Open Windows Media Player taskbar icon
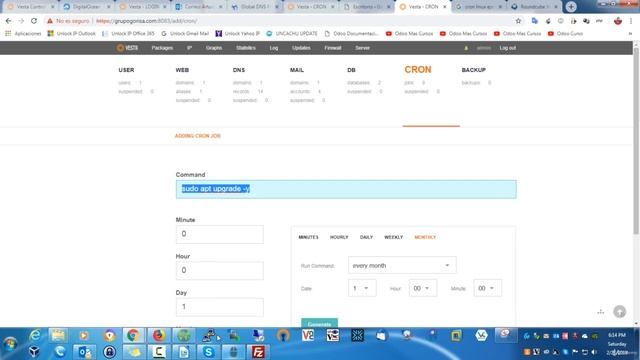 84,336
